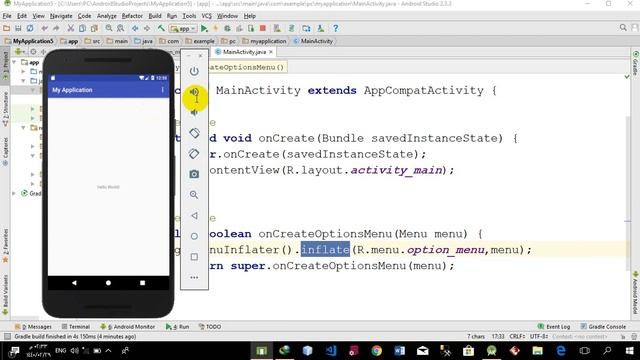
Task: Close the MainActivity.java tab
Action: click(271, 52)
